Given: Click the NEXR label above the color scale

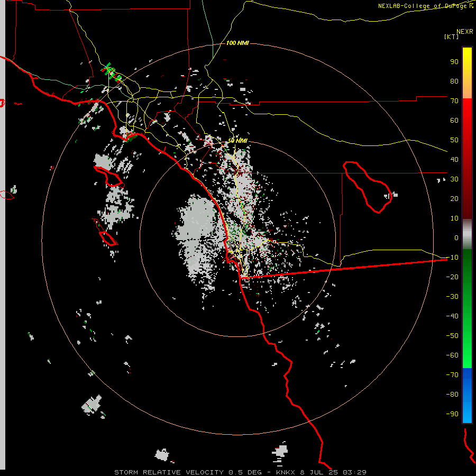Looking at the screenshot, I should (x=465, y=32).
